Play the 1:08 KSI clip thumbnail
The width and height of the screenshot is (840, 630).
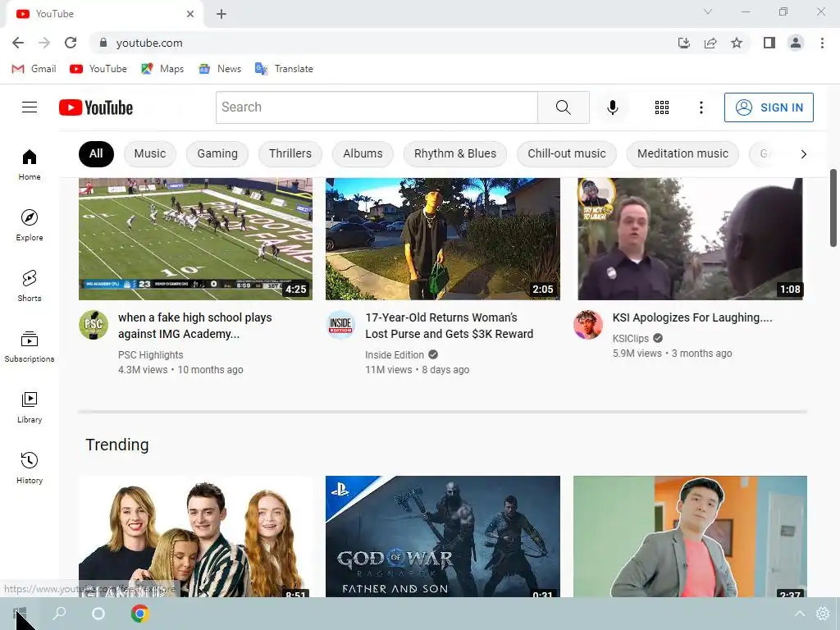point(690,239)
